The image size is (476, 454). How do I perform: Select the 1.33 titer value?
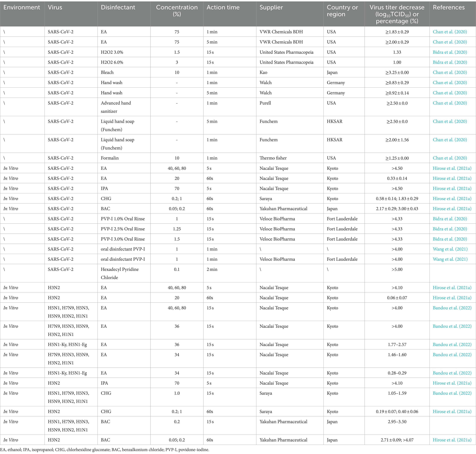point(397,52)
